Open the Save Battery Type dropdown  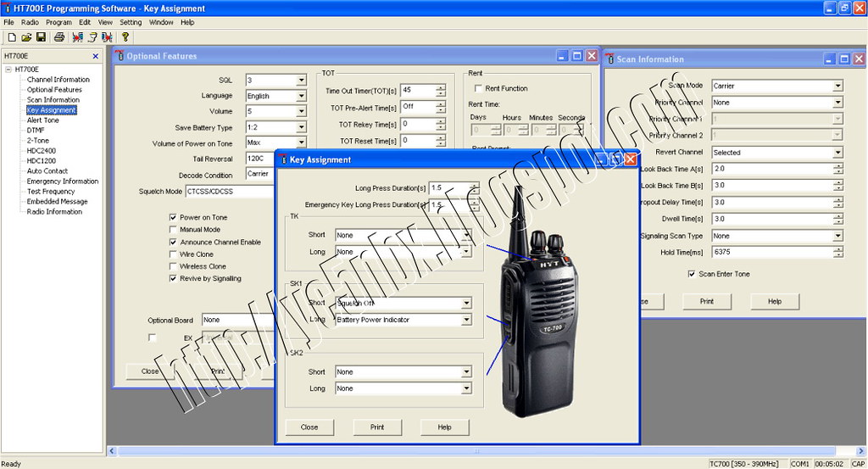pyautogui.click(x=301, y=127)
